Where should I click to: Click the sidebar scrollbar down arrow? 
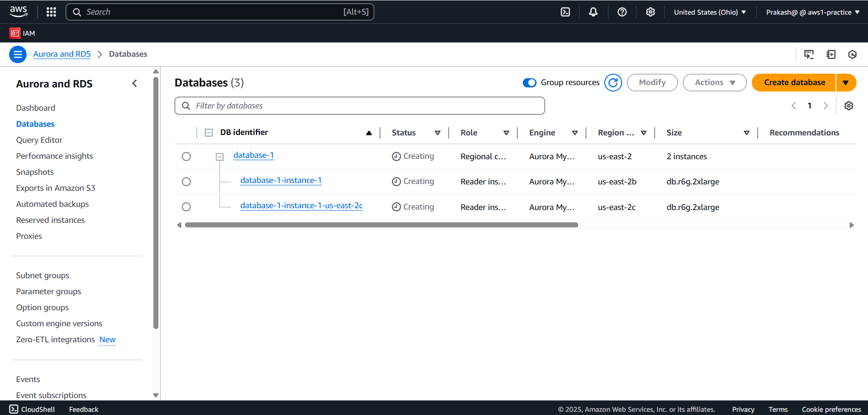tap(156, 395)
